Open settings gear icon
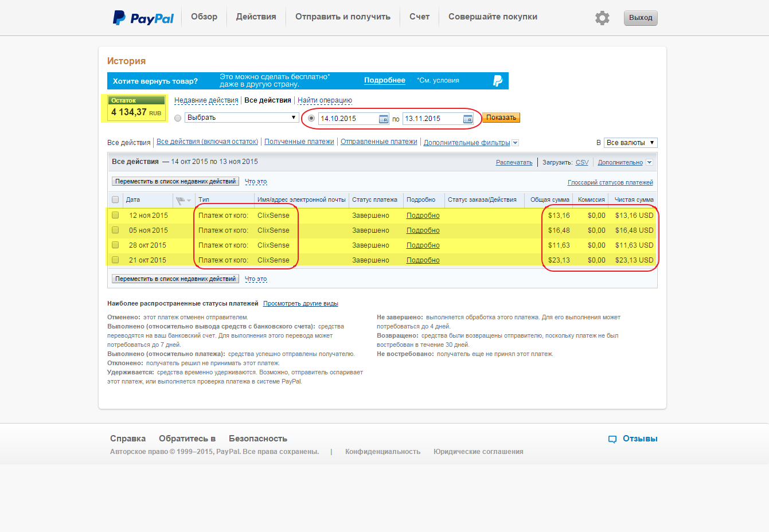This screenshot has width=769, height=532. [602, 18]
